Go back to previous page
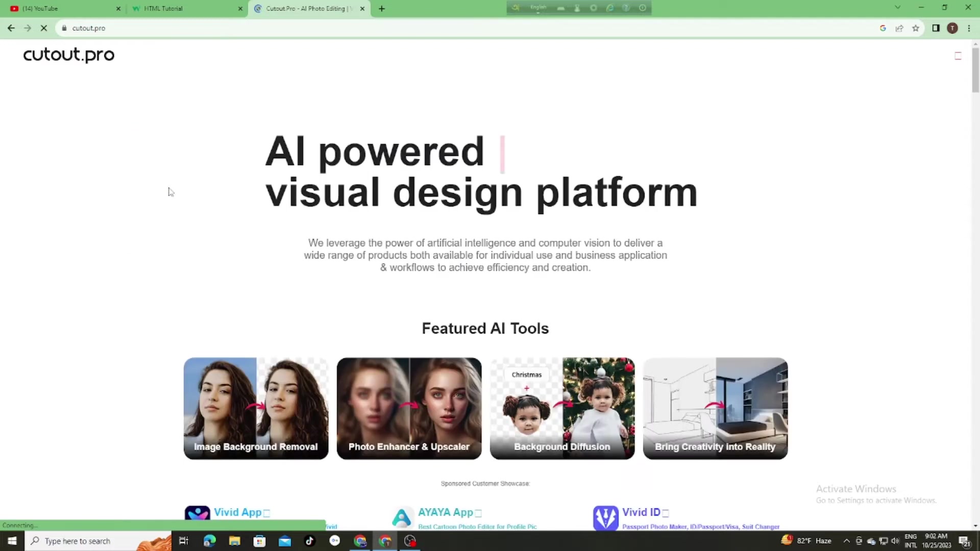 11,28
